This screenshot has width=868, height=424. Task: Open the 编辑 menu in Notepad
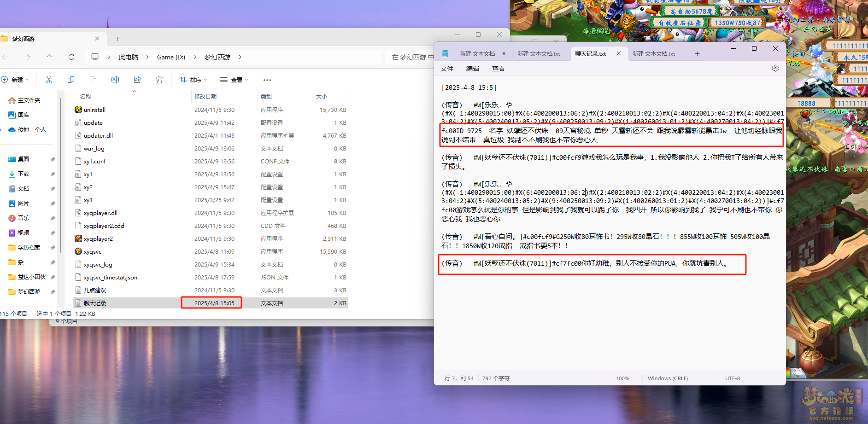(473, 69)
